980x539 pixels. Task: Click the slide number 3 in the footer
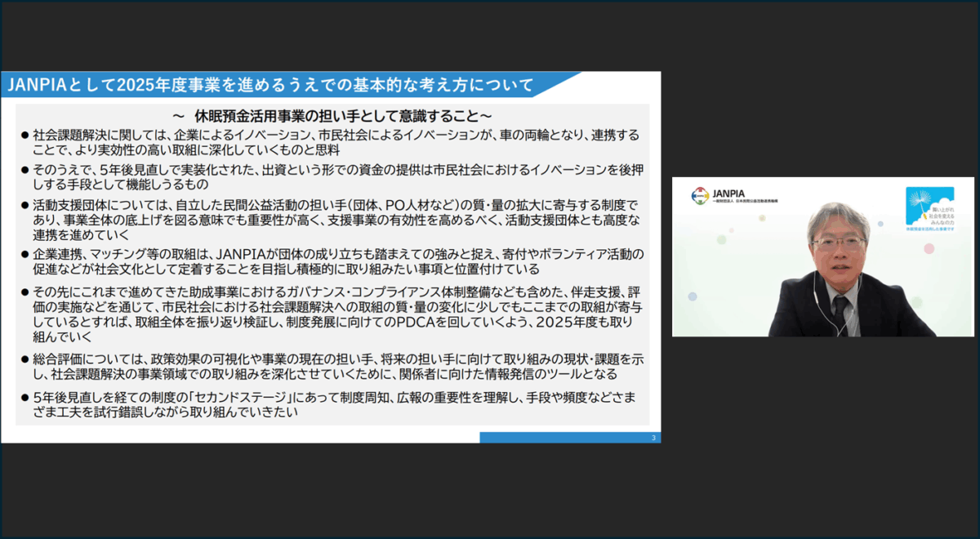pos(654,438)
